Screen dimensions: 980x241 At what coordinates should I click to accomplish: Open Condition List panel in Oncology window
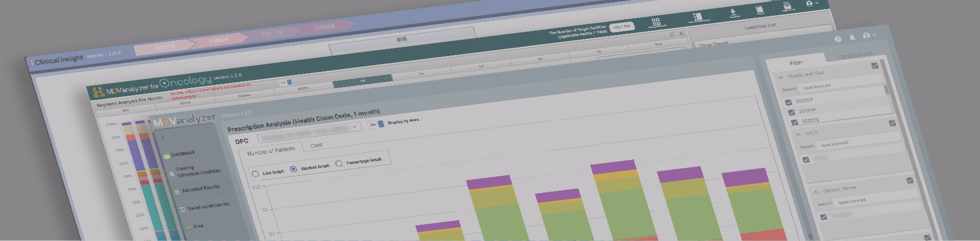760,26
